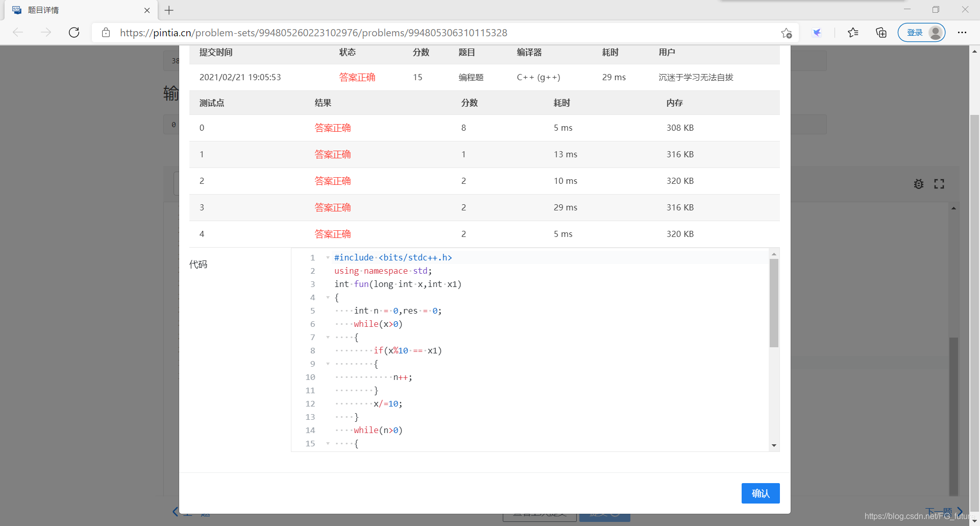Viewport: 980px width, 526px height.
Task: Open the favorites list icon
Action: pyautogui.click(x=853, y=33)
